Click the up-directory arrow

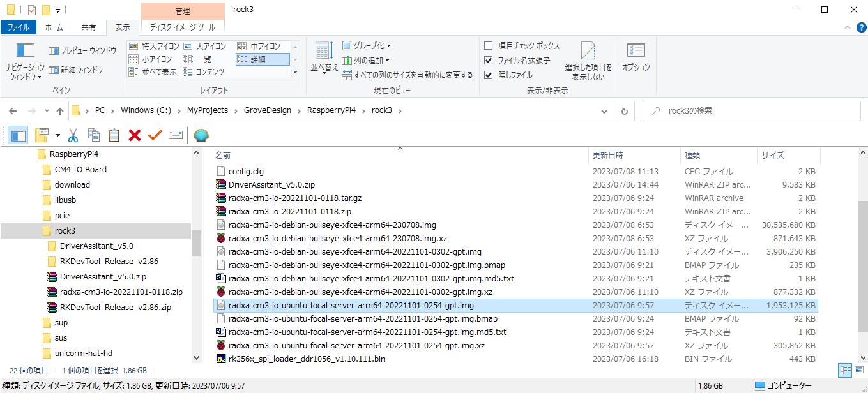(60, 111)
